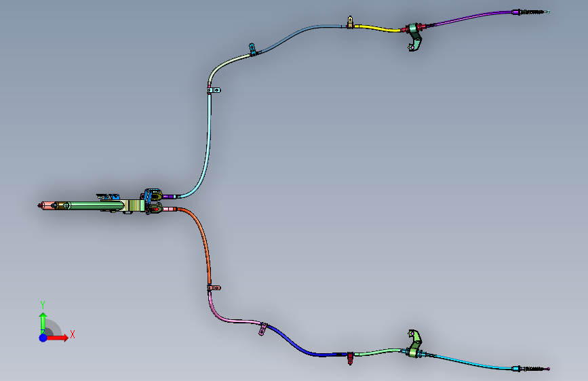
Task: Pick the clip joining cyan and cream cables
Action: coord(214,90)
